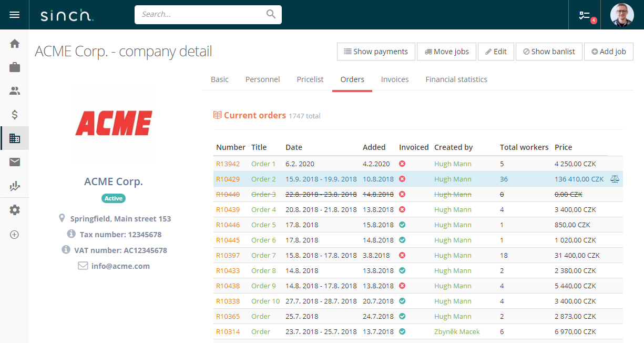Click the plus-circle icon at sidebar bottom
Viewport: 644px width, 343px height.
point(15,235)
